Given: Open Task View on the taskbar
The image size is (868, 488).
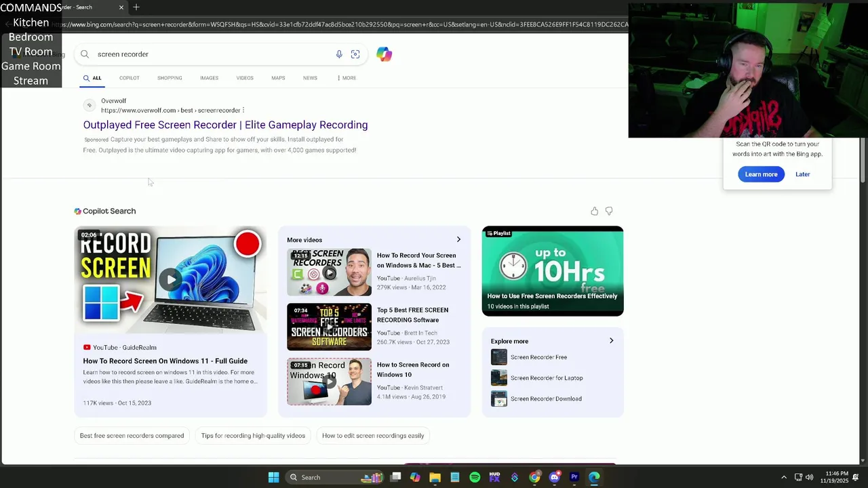Looking at the screenshot, I should (x=395, y=477).
